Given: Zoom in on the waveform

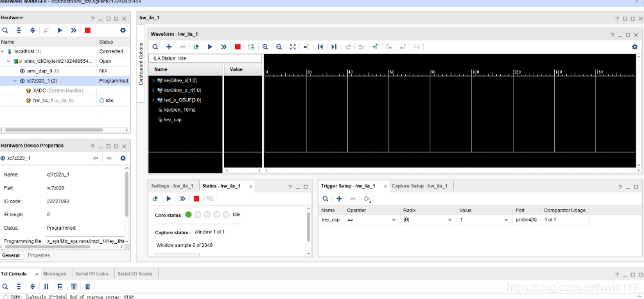Looking at the screenshot, I should (x=265, y=47).
